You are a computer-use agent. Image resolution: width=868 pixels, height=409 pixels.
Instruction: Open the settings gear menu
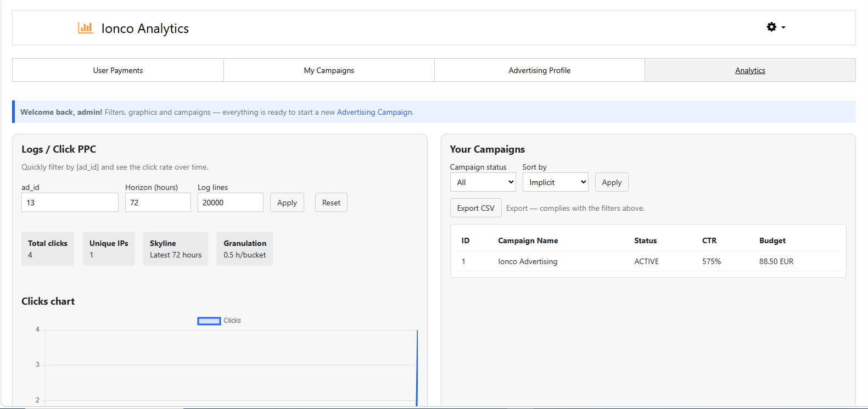(x=776, y=27)
